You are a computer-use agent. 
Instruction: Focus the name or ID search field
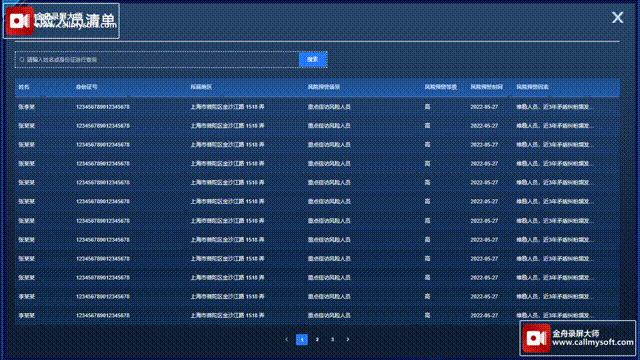tap(157, 60)
